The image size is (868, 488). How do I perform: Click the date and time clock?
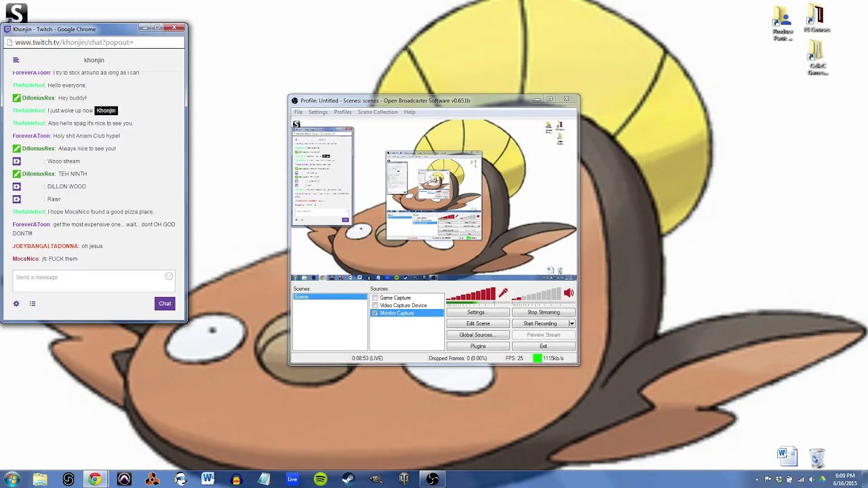click(x=844, y=479)
